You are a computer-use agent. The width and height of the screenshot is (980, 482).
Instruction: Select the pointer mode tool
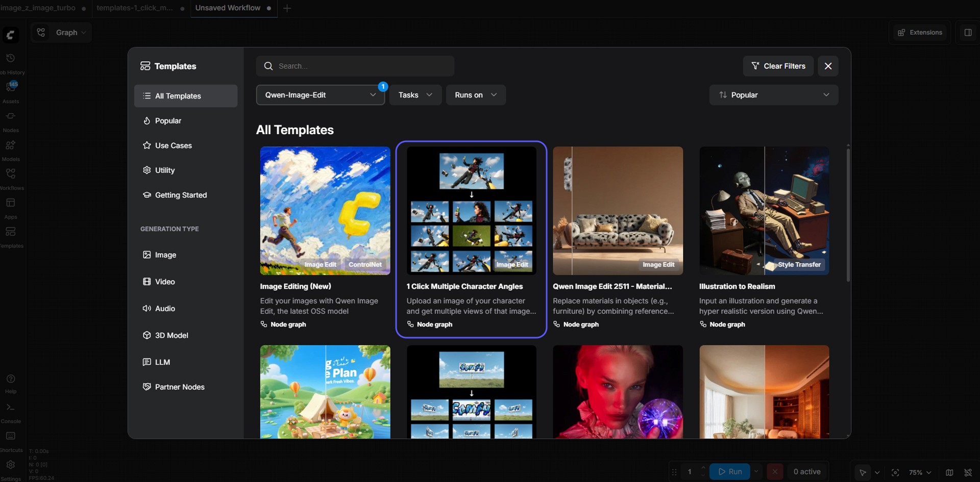(x=863, y=473)
